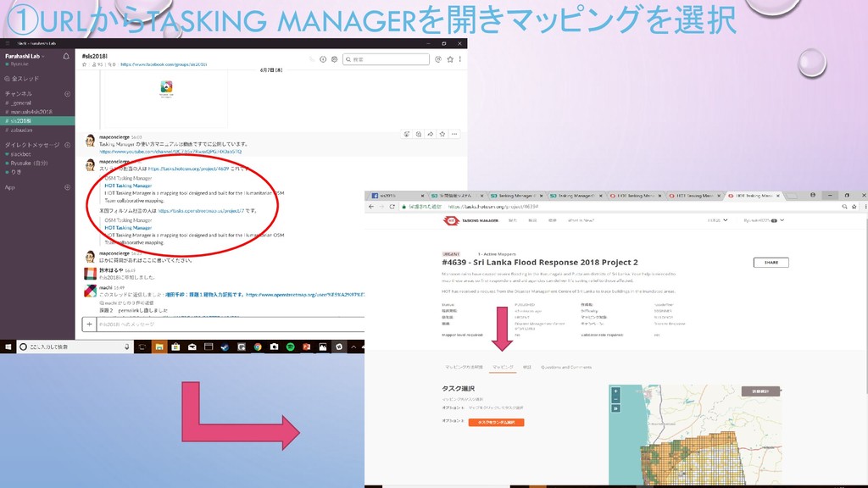The width and height of the screenshot is (868, 488).
Task: Click the plus icon beside App in Slack
Action: (x=68, y=187)
